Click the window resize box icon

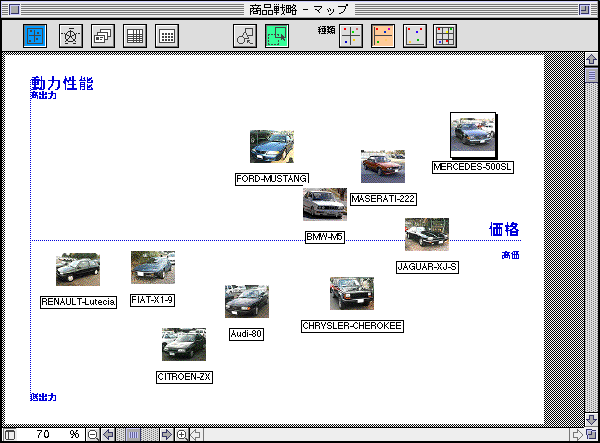591,435
